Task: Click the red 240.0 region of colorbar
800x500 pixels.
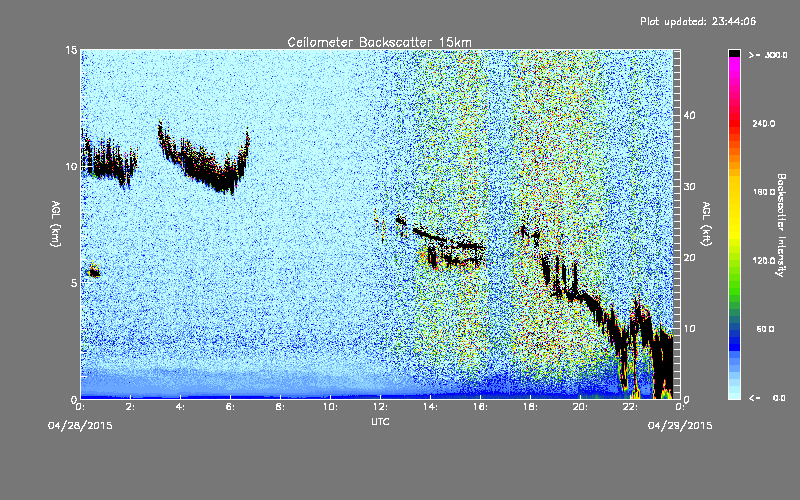Action: (734, 123)
